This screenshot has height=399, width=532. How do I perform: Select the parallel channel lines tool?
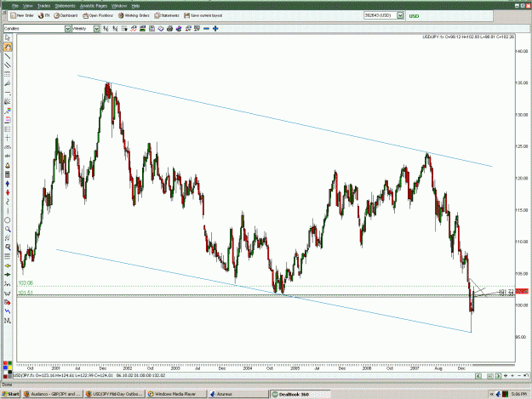8,66
